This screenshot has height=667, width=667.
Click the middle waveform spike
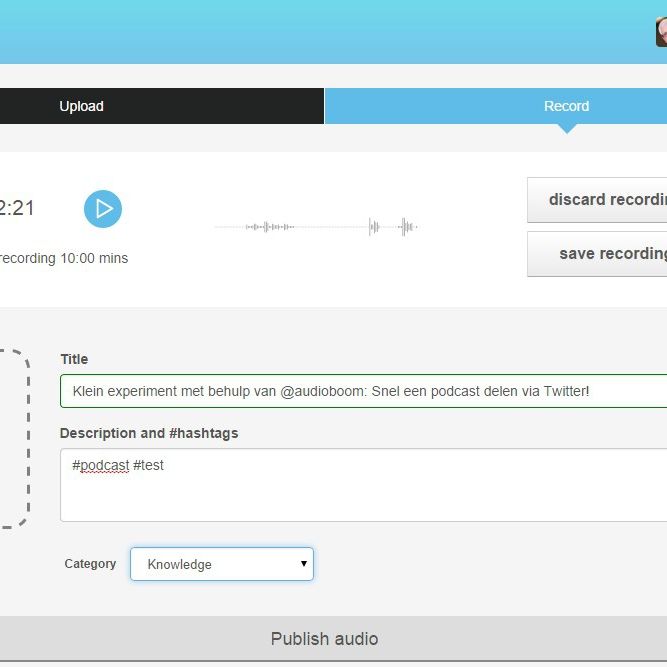coord(374,227)
